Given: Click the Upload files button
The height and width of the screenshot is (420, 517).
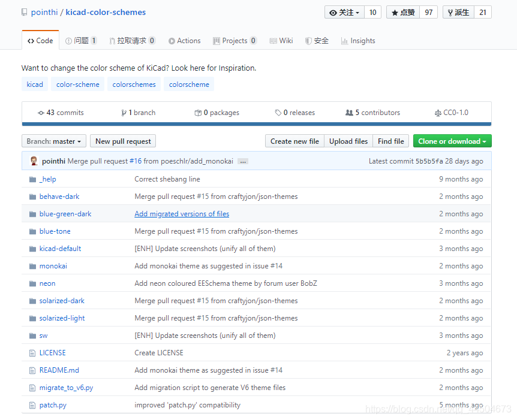Looking at the screenshot, I should point(348,141).
